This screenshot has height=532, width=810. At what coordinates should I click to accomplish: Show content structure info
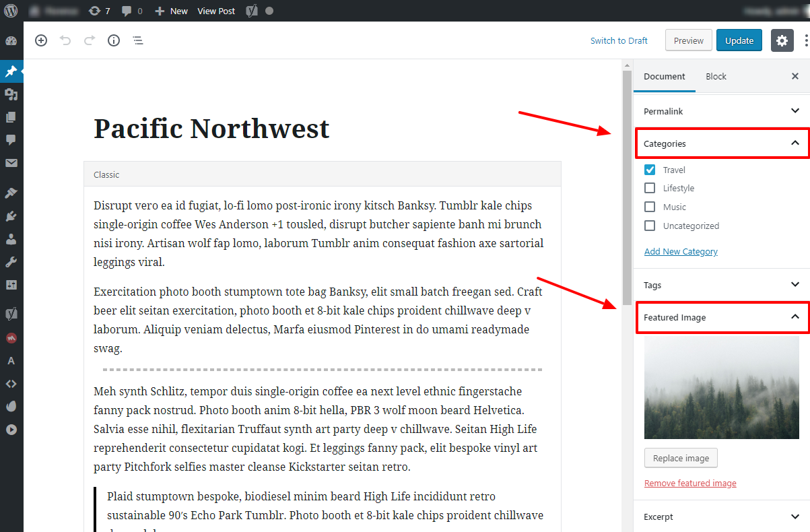pos(114,40)
